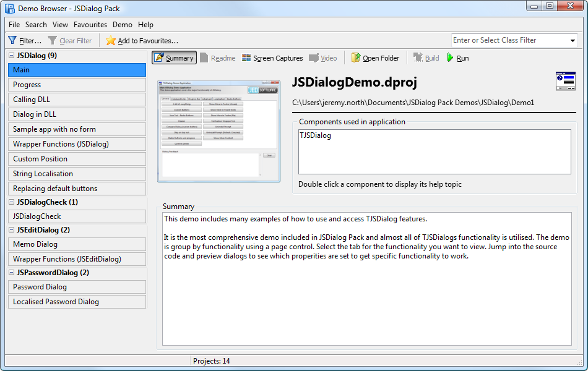The height and width of the screenshot is (371, 588).
Task: Click the help topic icon near JSDialogDemo.dproj
Action: (565, 81)
